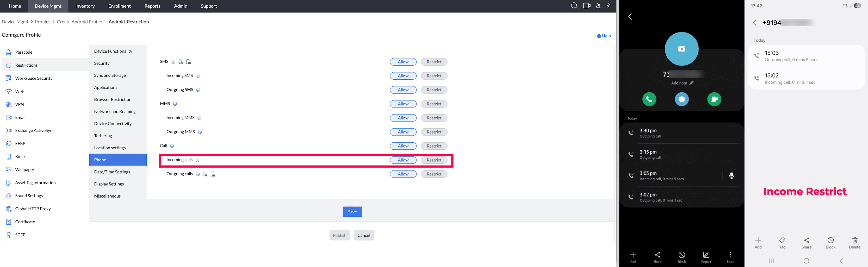This screenshot has height=267, width=868.
Task: Select Restrictions in profile sidebar
Action: coord(46,65)
